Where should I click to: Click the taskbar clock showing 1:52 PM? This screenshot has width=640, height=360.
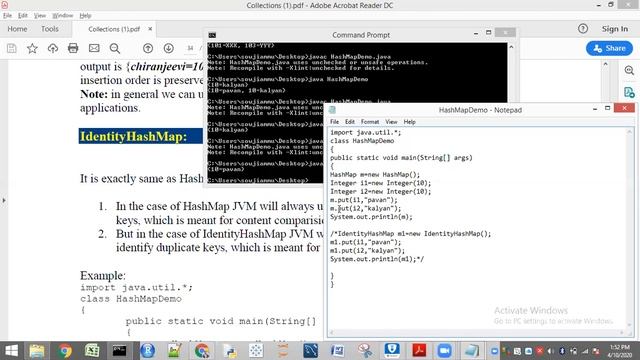(x=620, y=351)
